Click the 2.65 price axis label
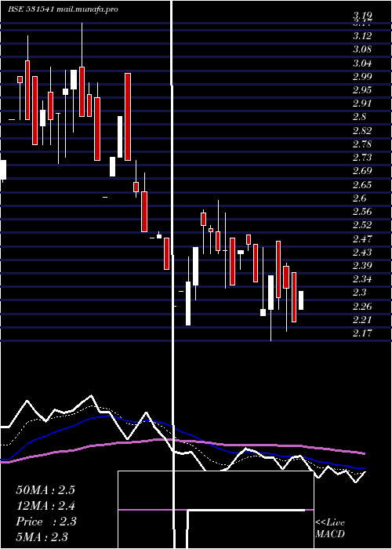The image size is (392, 549). 362,184
